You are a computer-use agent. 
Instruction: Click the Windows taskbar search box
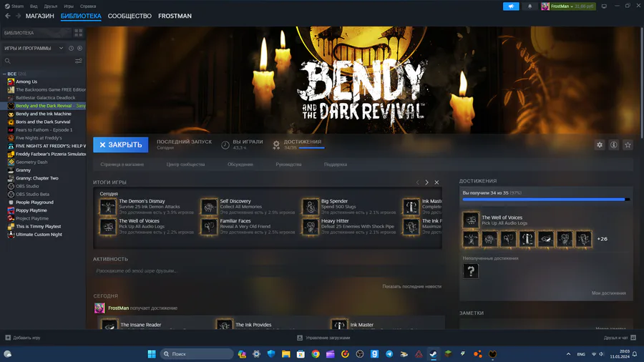pos(197,354)
